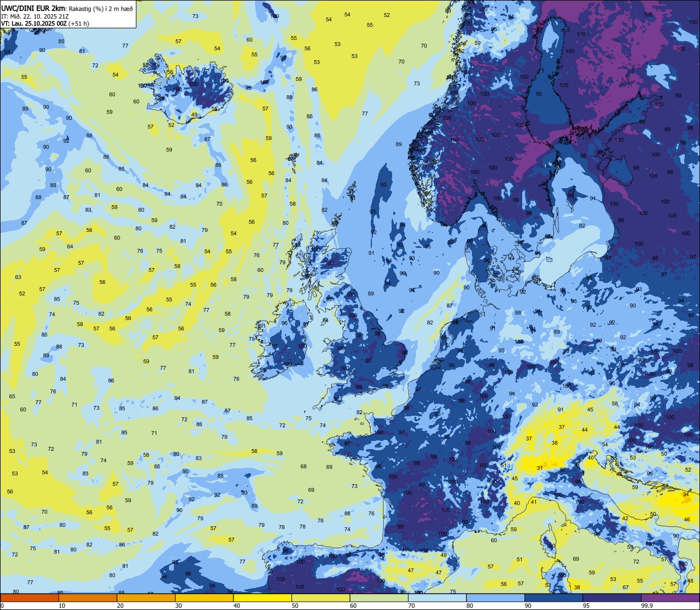This screenshot has height=610, width=700.
Task: Select the legend swatch between 60 and 70
Action: click(x=379, y=597)
